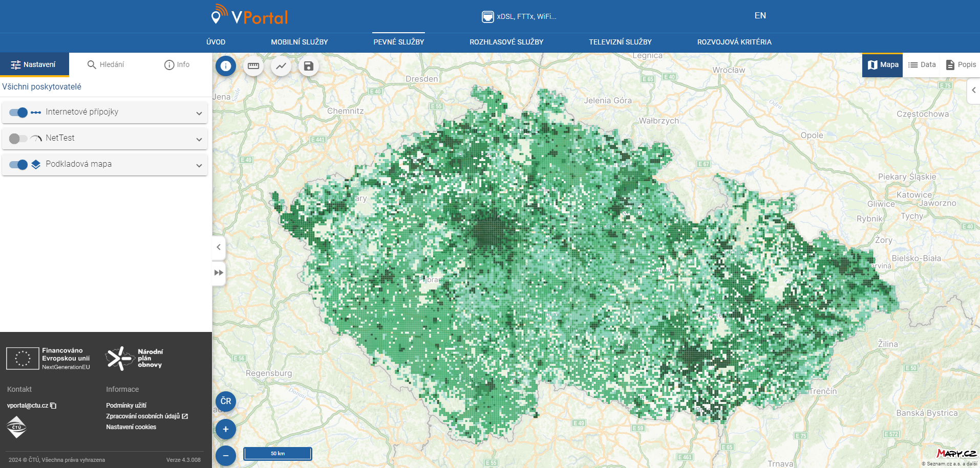The image size is (980, 468).
Task: Reset map view to ČR
Action: click(x=226, y=402)
